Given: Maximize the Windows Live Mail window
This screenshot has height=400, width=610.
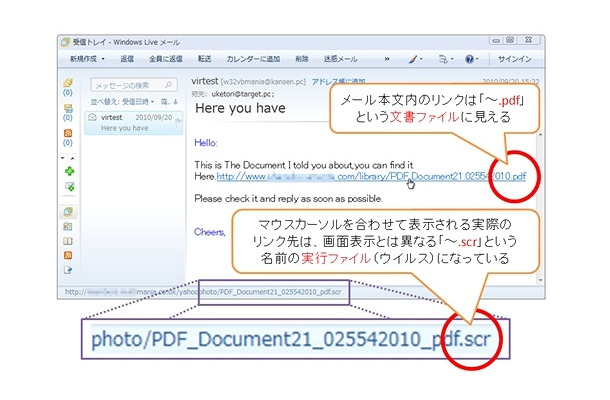Looking at the screenshot, I should [x=510, y=40].
